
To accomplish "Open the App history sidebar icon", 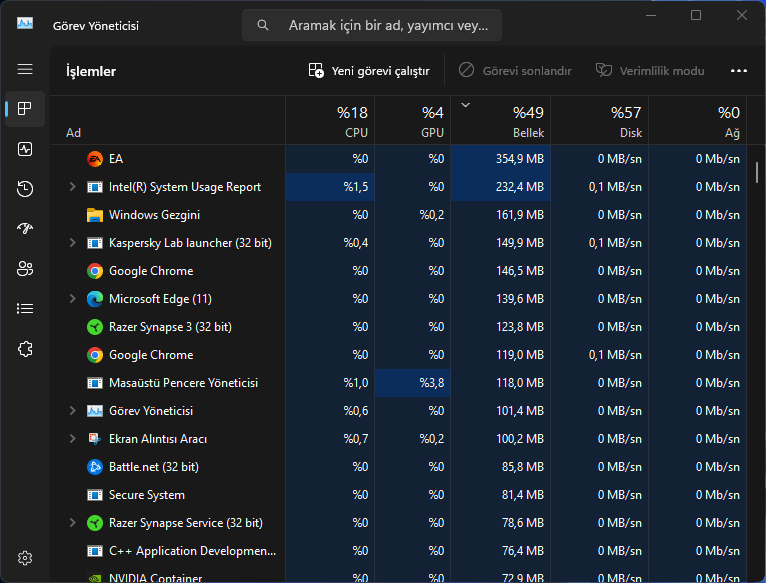I will click(25, 189).
